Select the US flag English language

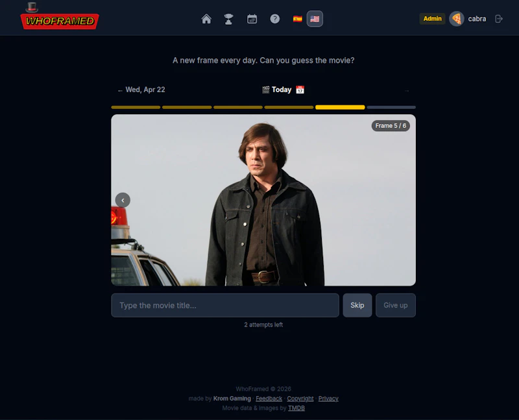point(315,19)
